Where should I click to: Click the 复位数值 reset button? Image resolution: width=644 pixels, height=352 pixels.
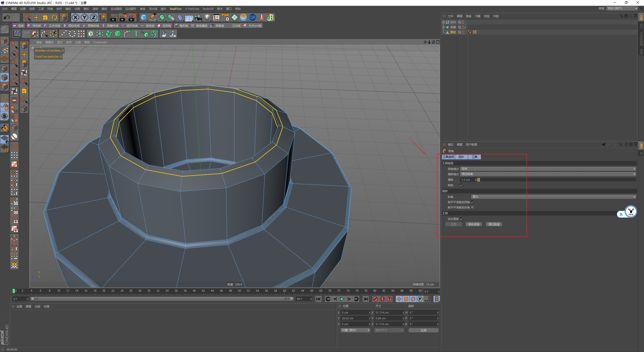tap(494, 224)
